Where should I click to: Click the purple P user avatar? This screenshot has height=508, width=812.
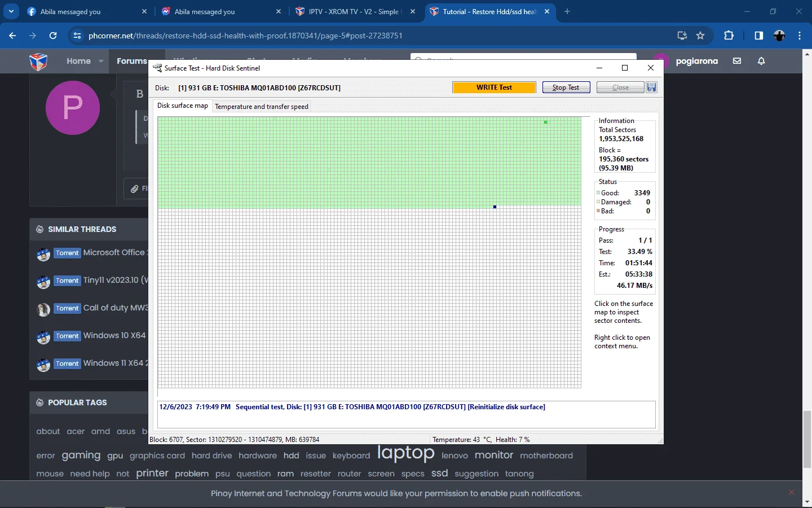(73, 108)
